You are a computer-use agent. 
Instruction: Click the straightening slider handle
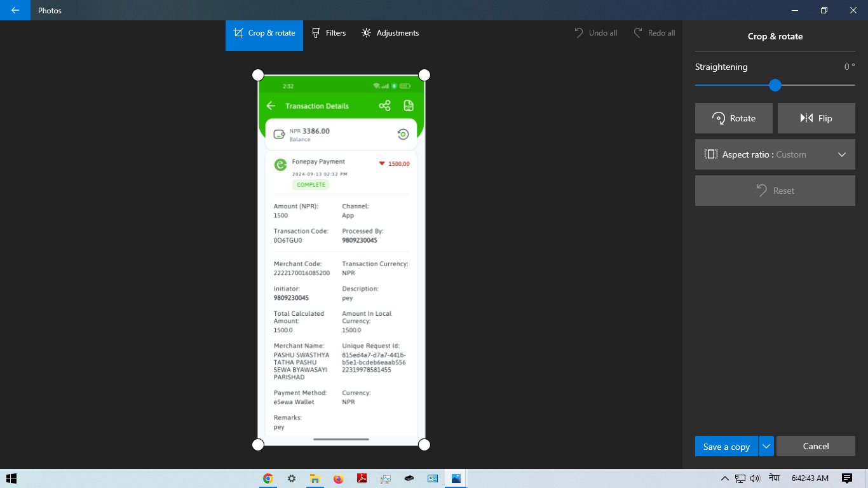click(x=775, y=85)
